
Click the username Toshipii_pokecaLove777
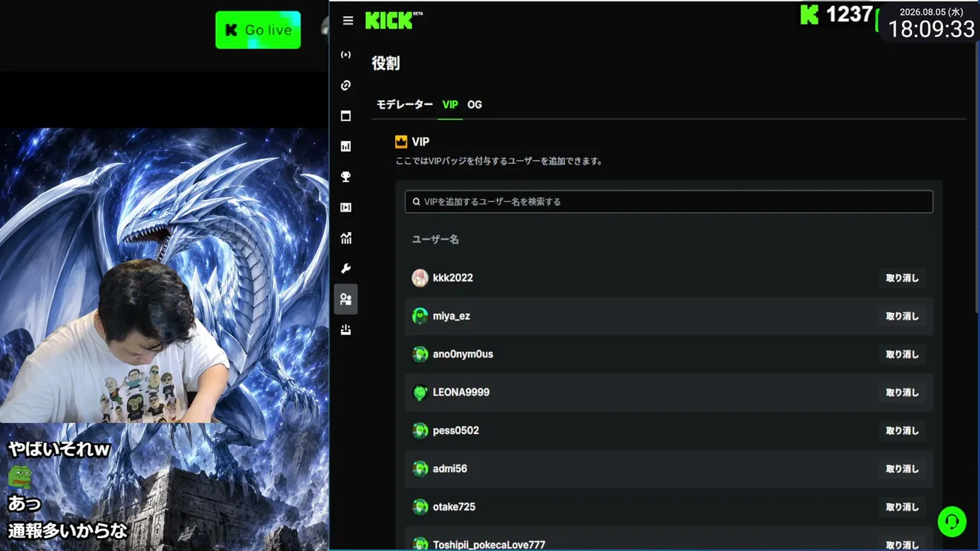[x=489, y=545]
